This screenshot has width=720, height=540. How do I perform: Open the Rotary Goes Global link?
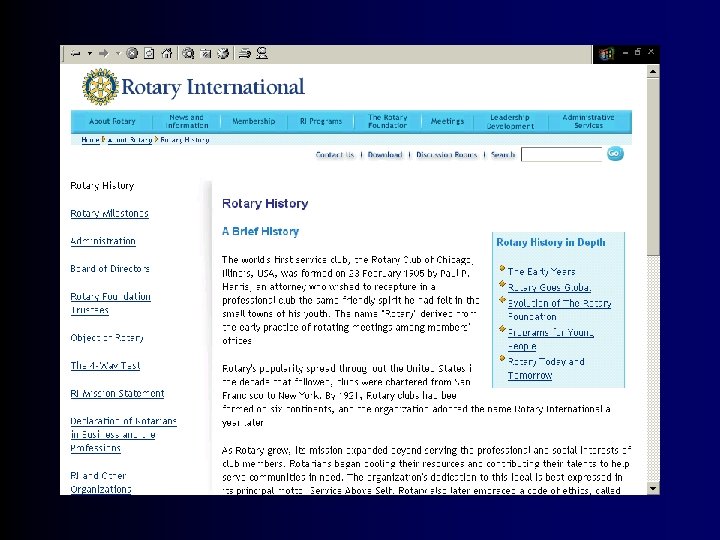[x=549, y=288]
